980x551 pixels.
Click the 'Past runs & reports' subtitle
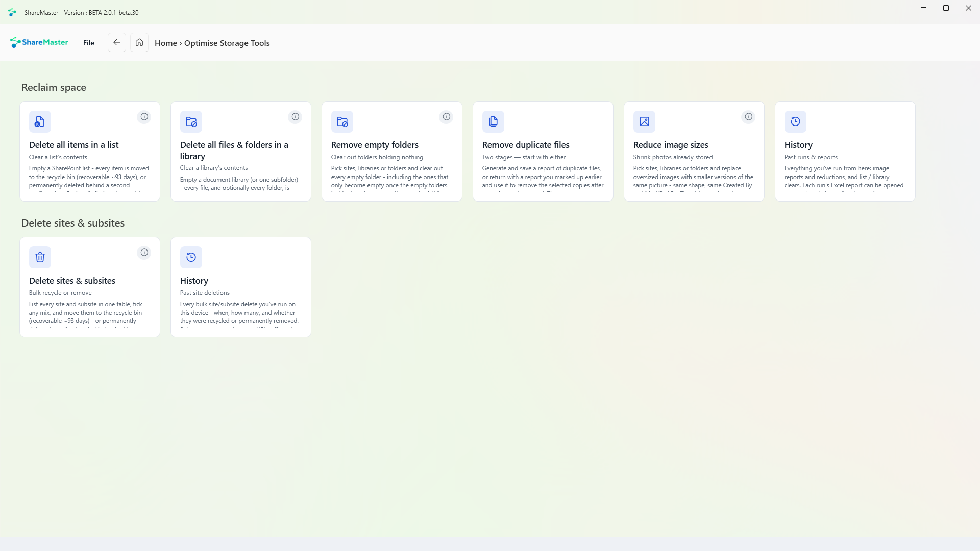[x=811, y=157]
